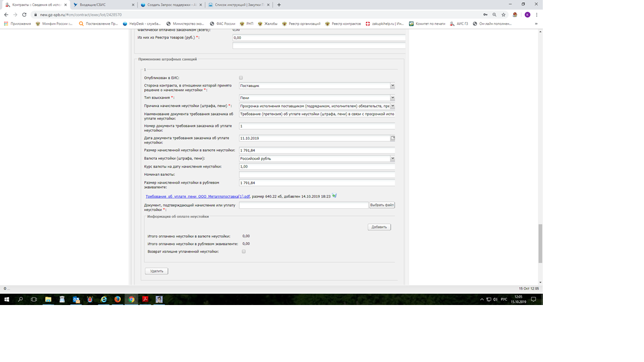644x362 pixels.
Task: Open Adobe Acrobat from taskbar
Action: coord(145,299)
